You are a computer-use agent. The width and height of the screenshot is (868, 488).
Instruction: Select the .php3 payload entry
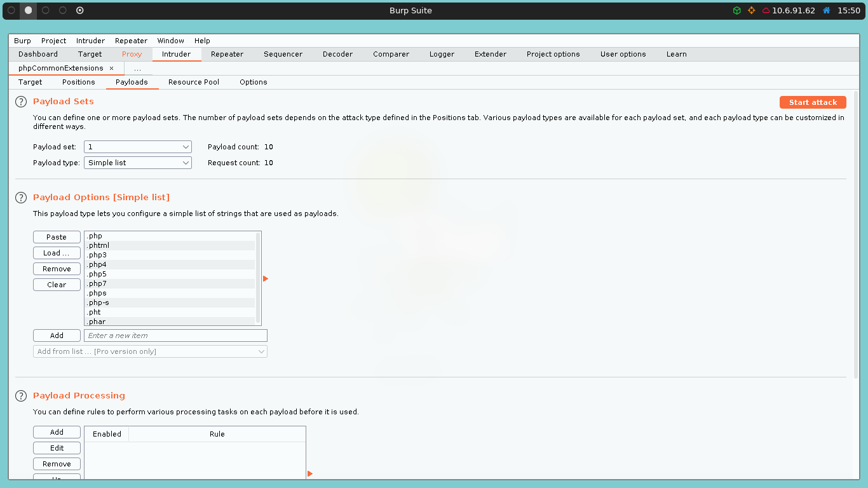[170, 255]
